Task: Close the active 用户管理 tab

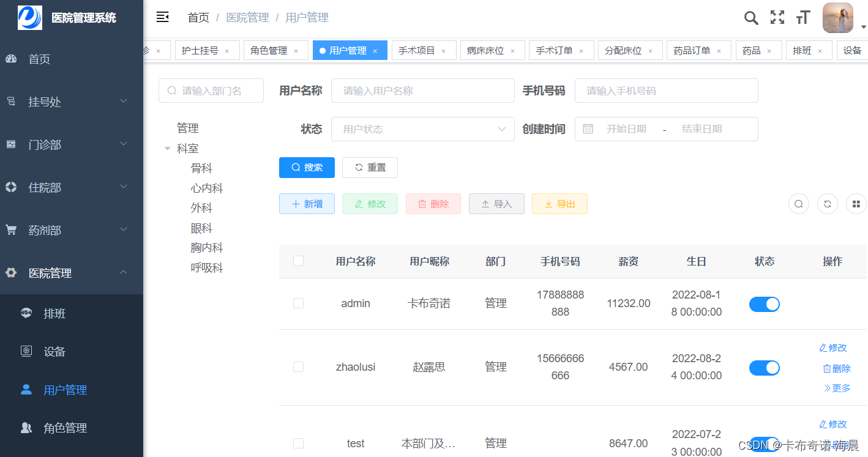Action: [375, 51]
